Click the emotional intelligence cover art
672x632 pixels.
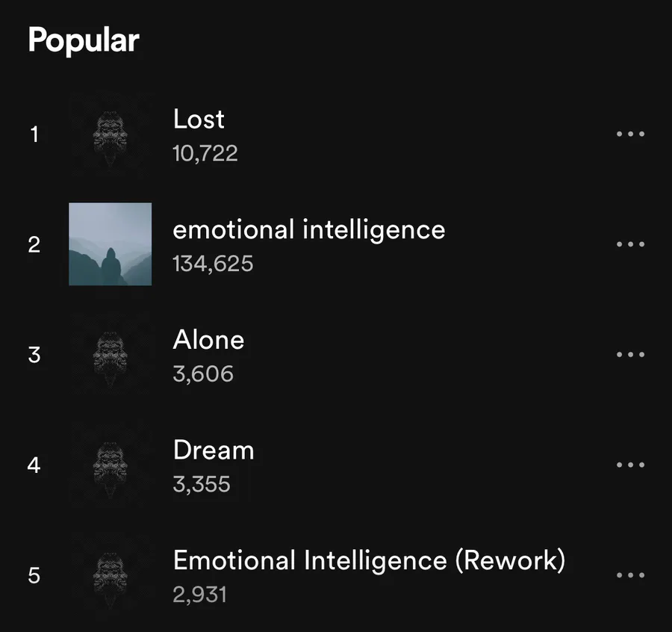(x=110, y=244)
